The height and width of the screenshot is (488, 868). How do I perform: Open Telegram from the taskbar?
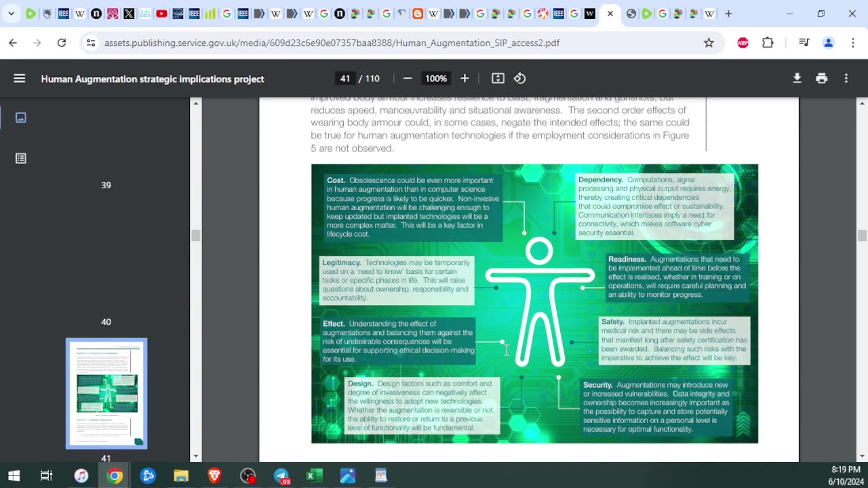click(x=281, y=476)
